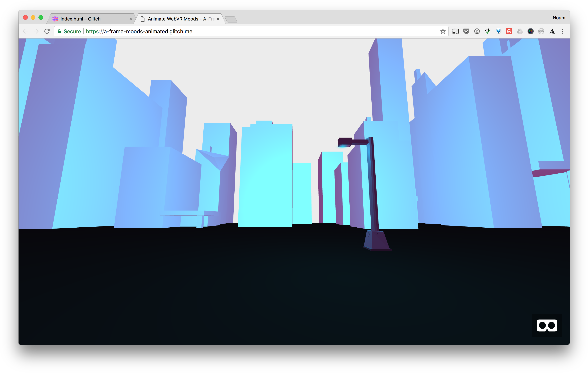This screenshot has width=588, height=373.
Task: Open Chrome's three-dot overflow menu
Action: point(563,31)
